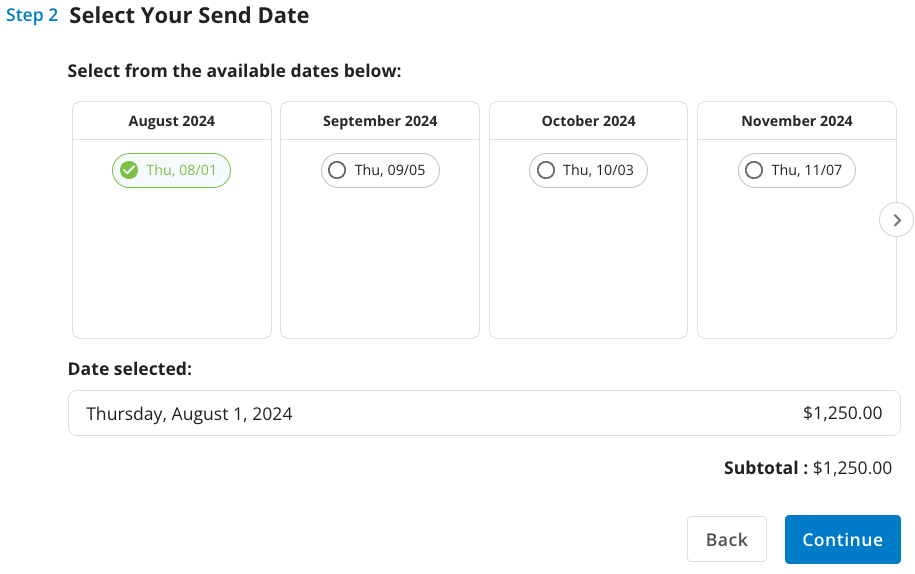This screenshot has height=574, width=915.
Task: Click the Step 2 link label
Action: 32,15
